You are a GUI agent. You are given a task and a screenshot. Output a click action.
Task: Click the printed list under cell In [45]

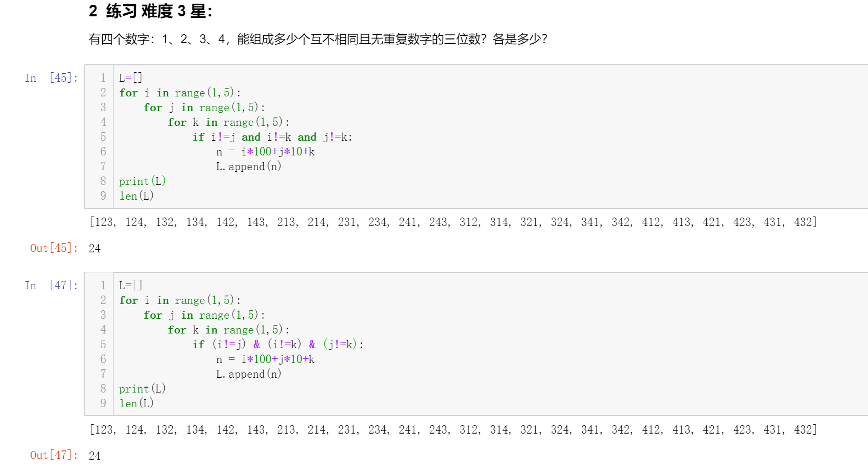pos(453,222)
